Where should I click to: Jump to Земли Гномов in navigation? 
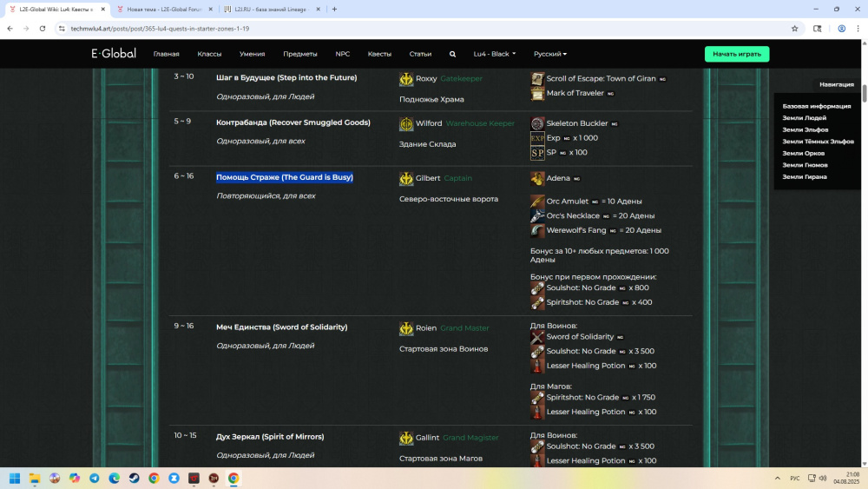[805, 165]
